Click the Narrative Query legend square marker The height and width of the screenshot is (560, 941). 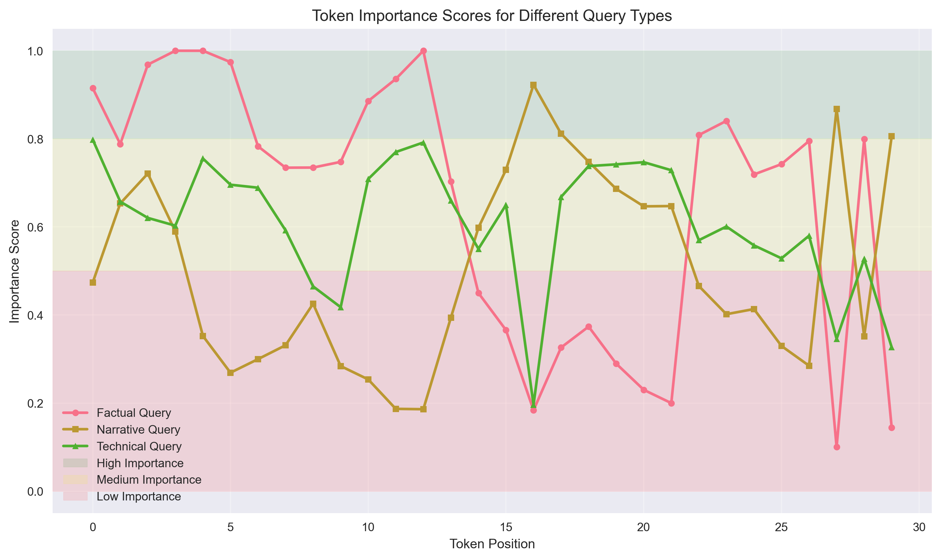pyautogui.click(x=75, y=430)
